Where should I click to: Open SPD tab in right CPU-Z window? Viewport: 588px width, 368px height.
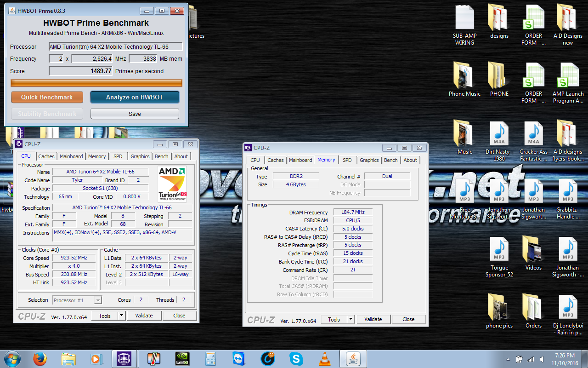[x=347, y=160]
